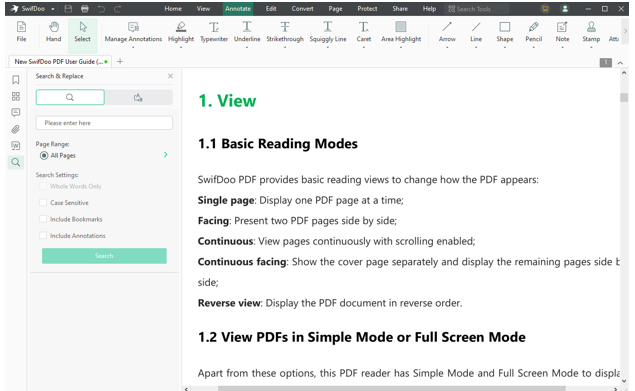Click the Save icon in title bar
Viewport: 635px width, 391px height.
coord(68,9)
